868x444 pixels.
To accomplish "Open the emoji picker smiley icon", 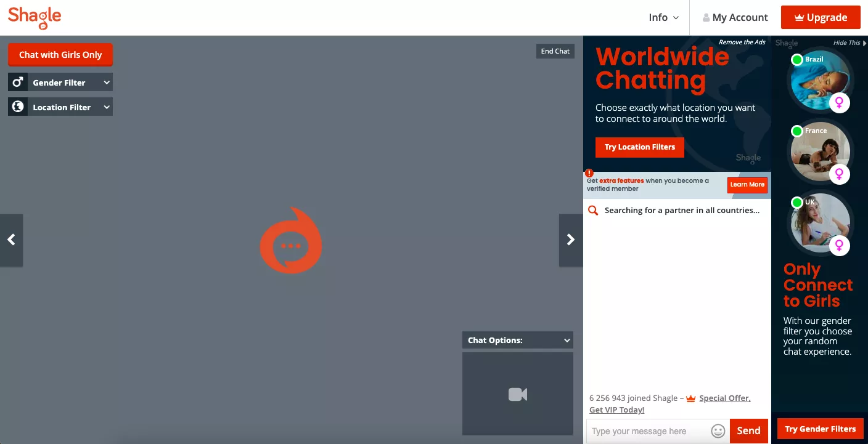I will pyautogui.click(x=718, y=431).
